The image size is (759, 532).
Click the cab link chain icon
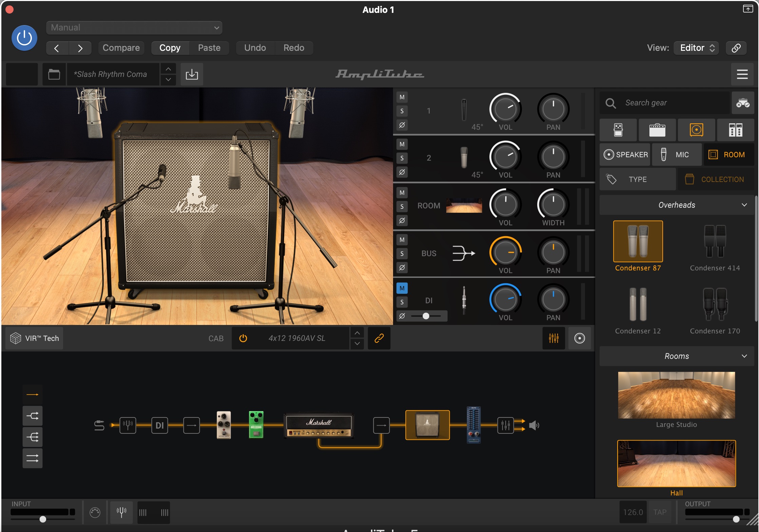tap(379, 338)
